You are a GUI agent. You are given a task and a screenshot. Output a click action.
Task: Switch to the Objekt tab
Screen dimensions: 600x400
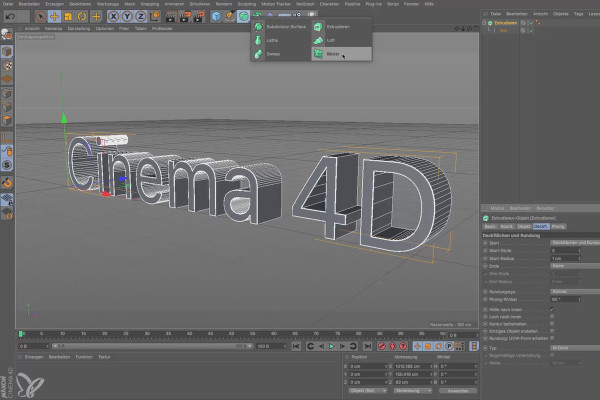pos(524,227)
